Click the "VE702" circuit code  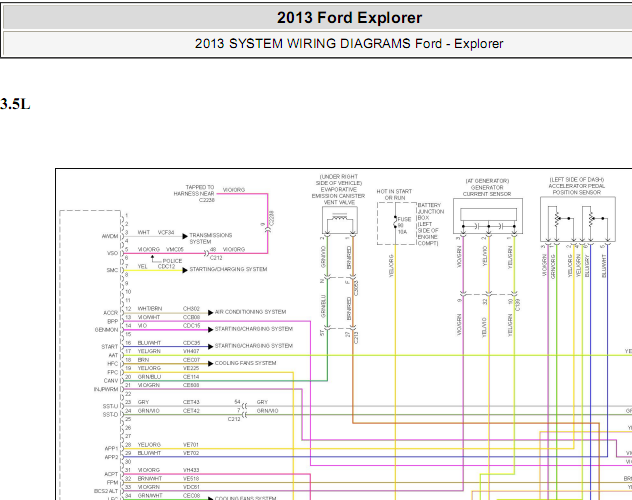(191, 453)
